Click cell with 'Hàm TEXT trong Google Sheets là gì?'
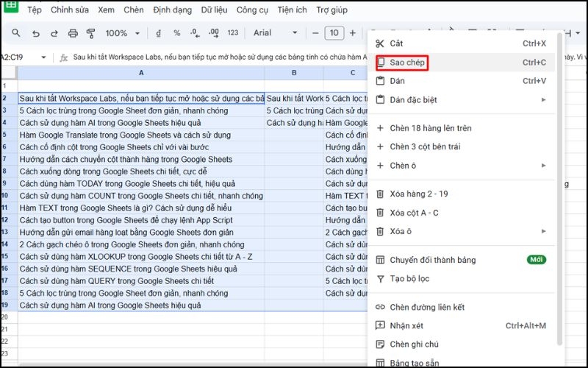 (141, 208)
